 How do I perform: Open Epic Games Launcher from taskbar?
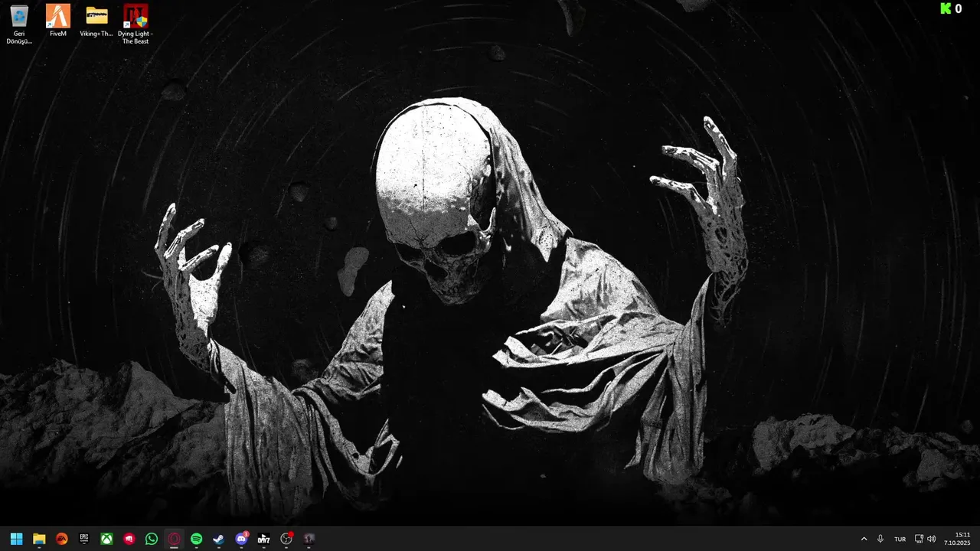pos(84,539)
